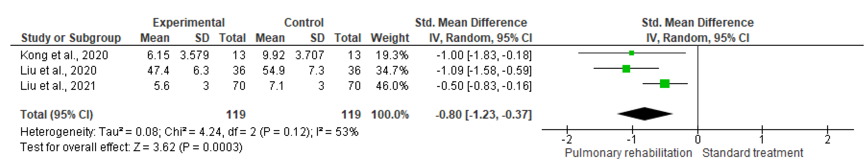Image resolution: width=868 pixels, height=167 pixels.
Task: Select the 'Liu et al., 2021' study label
Action: click(58, 86)
